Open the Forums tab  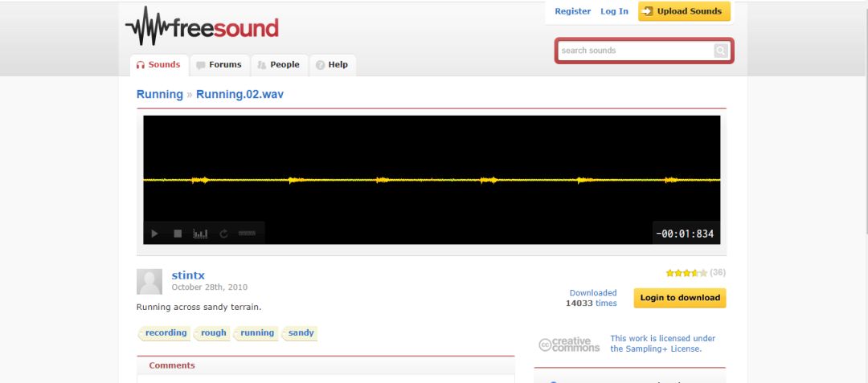[219, 65]
